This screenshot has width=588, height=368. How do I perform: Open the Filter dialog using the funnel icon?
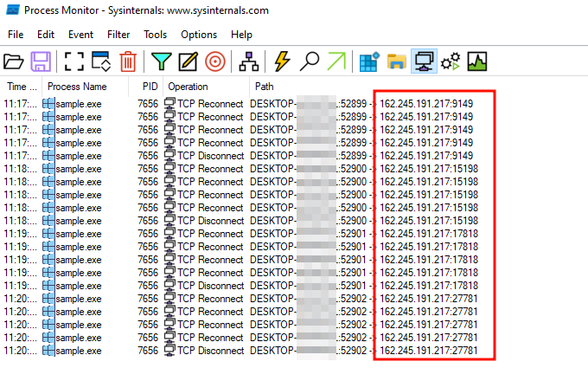(161, 61)
